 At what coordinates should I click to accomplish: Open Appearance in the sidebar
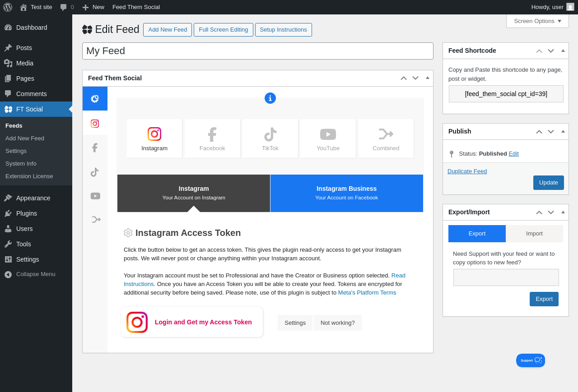tap(36, 198)
